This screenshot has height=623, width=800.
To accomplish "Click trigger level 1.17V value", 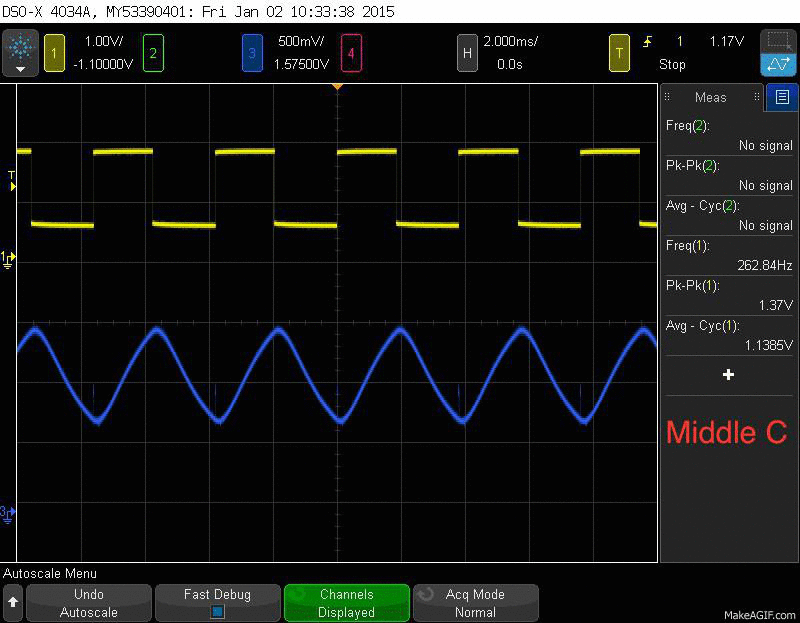I will pos(727,41).
